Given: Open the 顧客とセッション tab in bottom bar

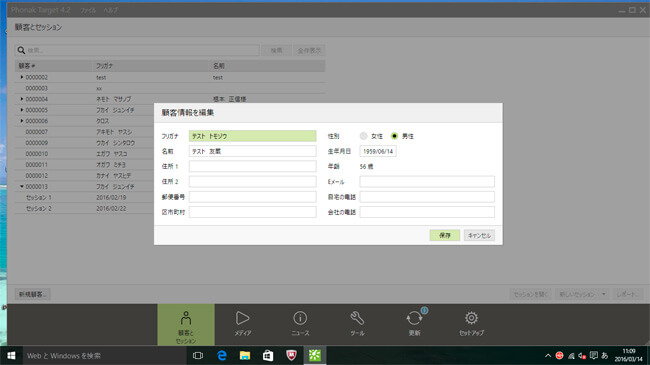Looking at the screenshot, I should tap(186, 325).
